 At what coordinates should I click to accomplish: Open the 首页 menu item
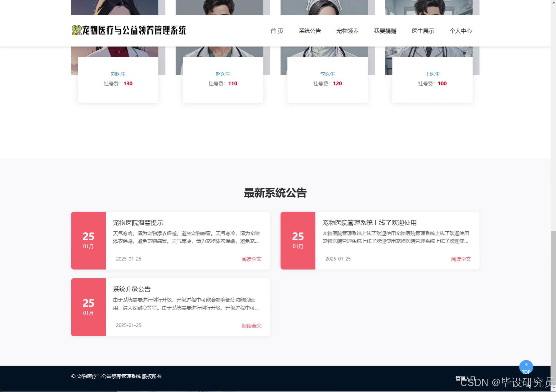pyautogui.click(x=277, y=31)
